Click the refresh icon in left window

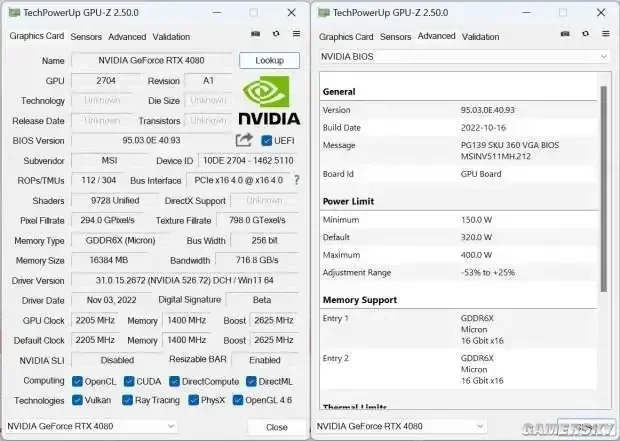(x=276, y=34)
